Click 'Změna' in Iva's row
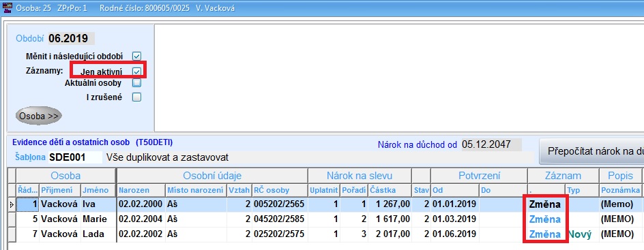The width and height of the screenshot is (644, 250). [x=544, y=204]
